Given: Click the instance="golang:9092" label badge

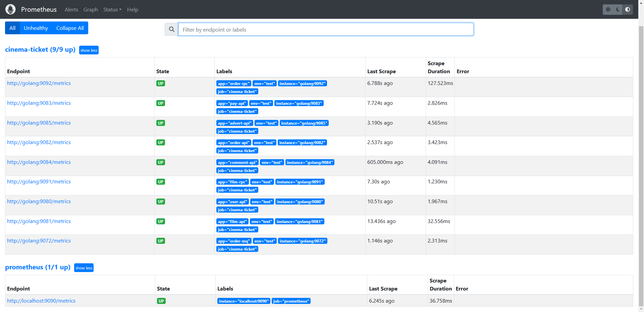Looking at the screenshot, I should click(x=303, y=84).
